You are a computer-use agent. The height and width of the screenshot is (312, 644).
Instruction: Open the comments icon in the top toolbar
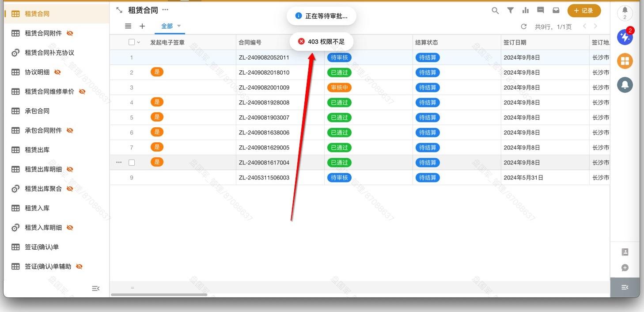(x=540, y=10)
